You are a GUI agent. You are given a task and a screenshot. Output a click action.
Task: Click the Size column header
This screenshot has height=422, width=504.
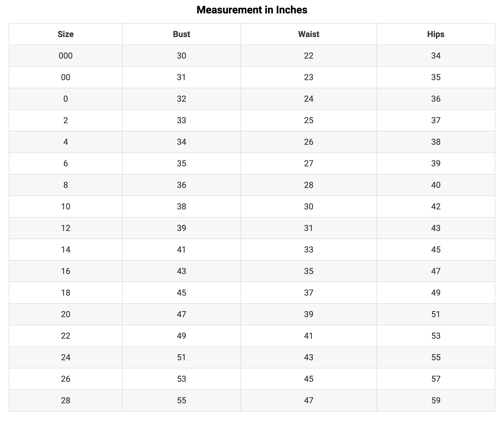(65, 34)
